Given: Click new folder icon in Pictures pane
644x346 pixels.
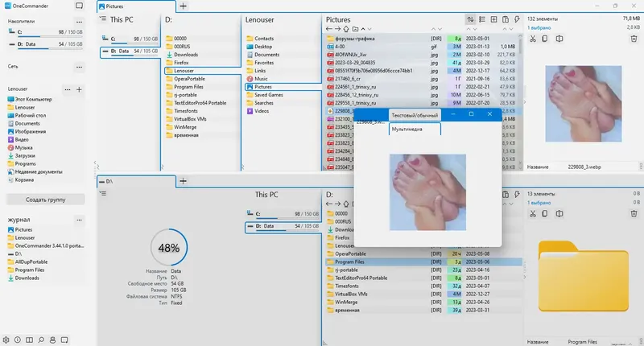Looking at the screenshot, I should click(355, 29).
